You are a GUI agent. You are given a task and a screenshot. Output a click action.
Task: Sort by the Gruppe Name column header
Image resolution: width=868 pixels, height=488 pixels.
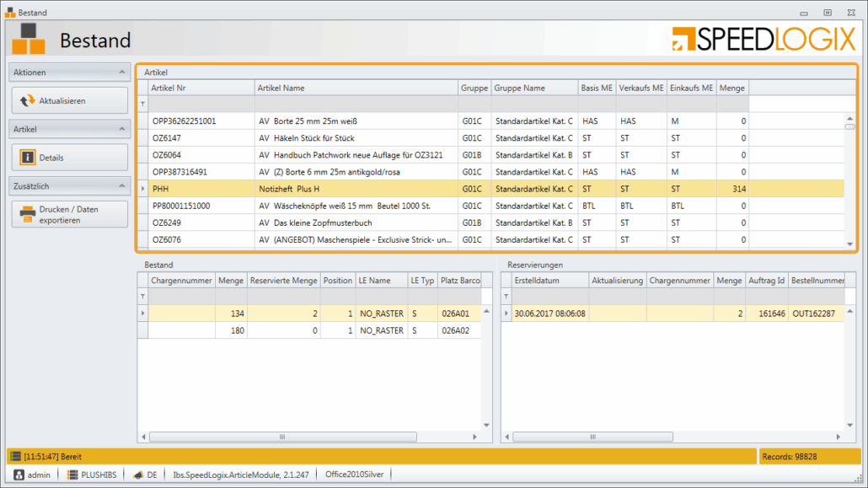(x=534, y=88)
